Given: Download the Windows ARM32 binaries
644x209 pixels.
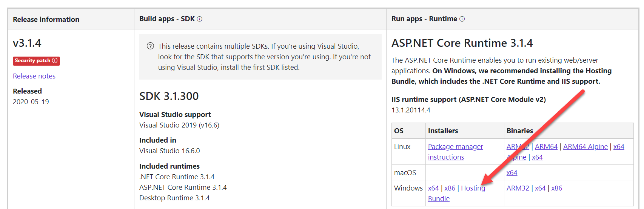Looking at the screenshot, I should (518, 188).
